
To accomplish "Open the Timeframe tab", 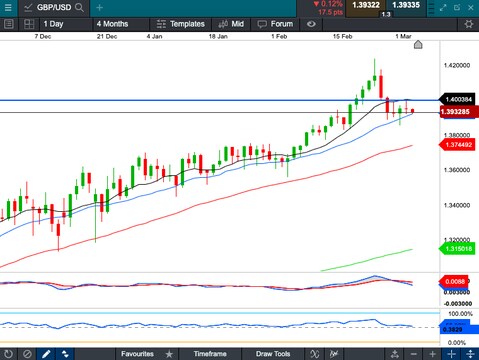I will [210, 354].
